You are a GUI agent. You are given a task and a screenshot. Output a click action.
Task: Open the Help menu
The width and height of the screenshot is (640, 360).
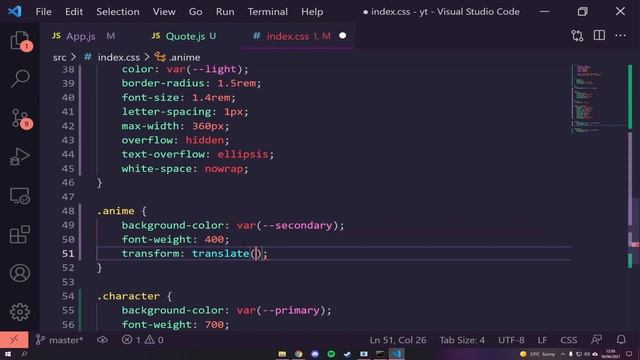[312, 11]
